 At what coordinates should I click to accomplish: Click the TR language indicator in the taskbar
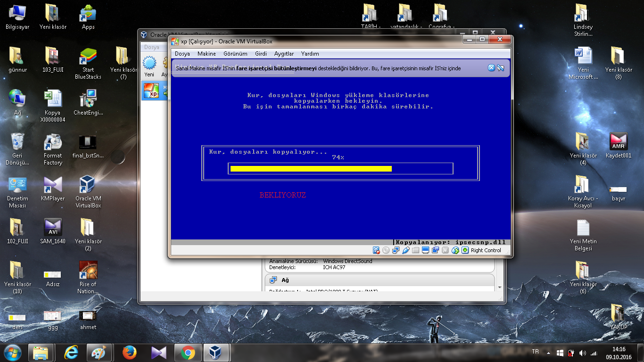tap(535, 352)
